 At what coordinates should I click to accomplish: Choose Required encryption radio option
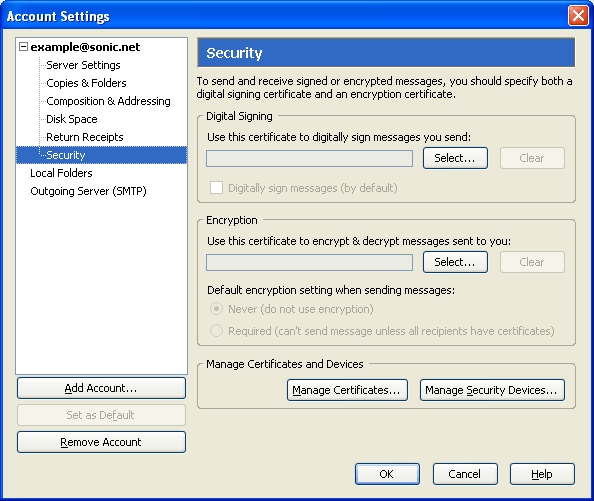216,331
